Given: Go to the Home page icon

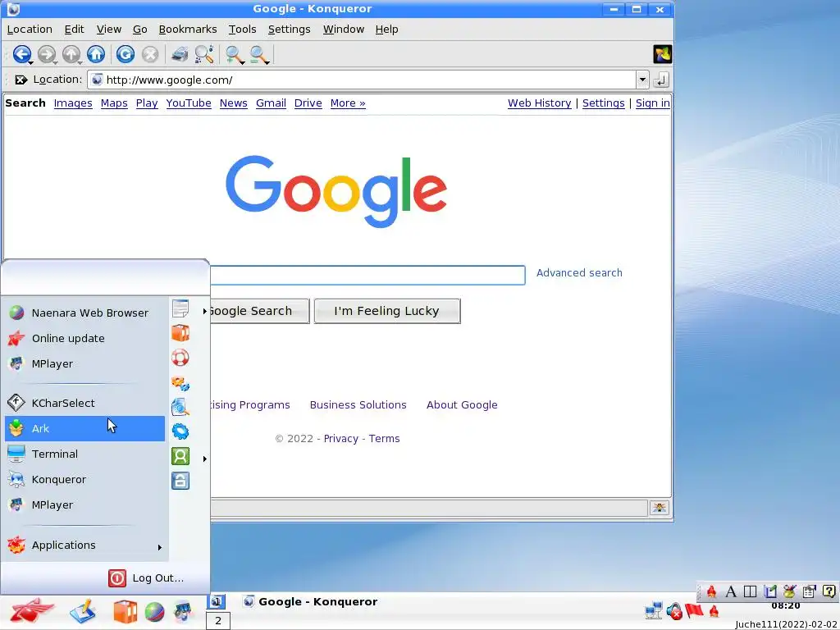Looking at the screenshot, I should click(96, 54).
